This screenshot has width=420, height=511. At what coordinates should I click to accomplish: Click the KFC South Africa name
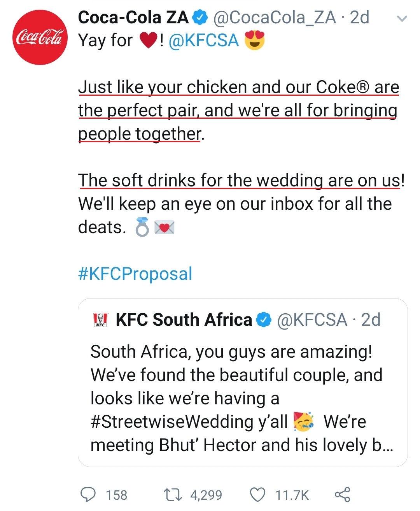[x=184, y=320]
